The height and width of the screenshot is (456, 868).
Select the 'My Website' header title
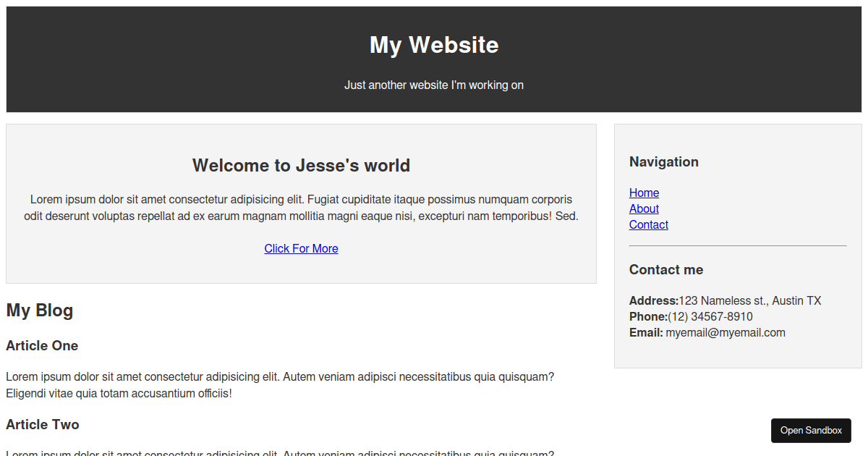(x=434, y=45)
